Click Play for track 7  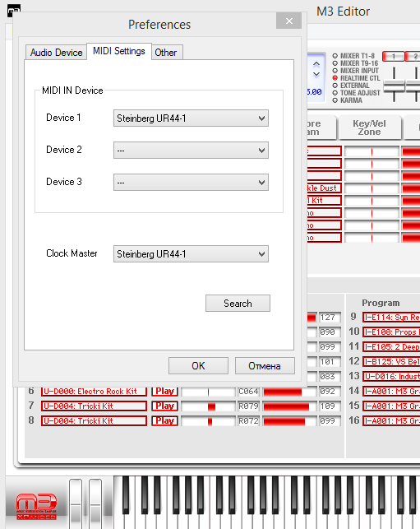164,406
